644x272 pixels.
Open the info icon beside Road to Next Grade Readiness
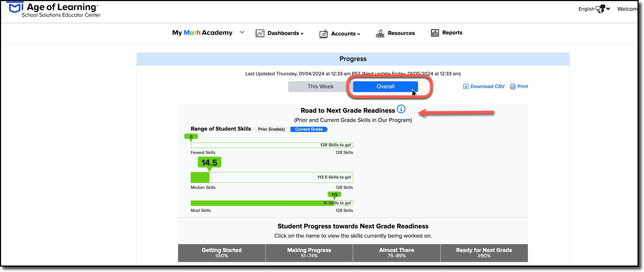(401, 109)
